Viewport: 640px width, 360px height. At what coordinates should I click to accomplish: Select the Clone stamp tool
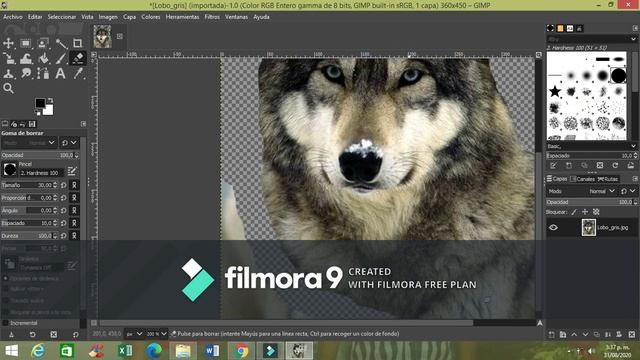(x=9, y=73)
